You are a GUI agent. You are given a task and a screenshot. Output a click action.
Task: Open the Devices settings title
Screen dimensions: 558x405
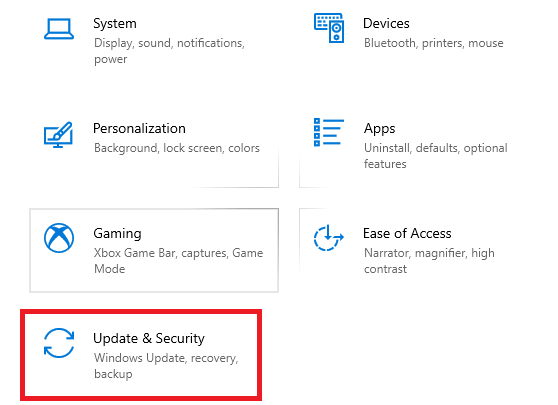point(386,23)
